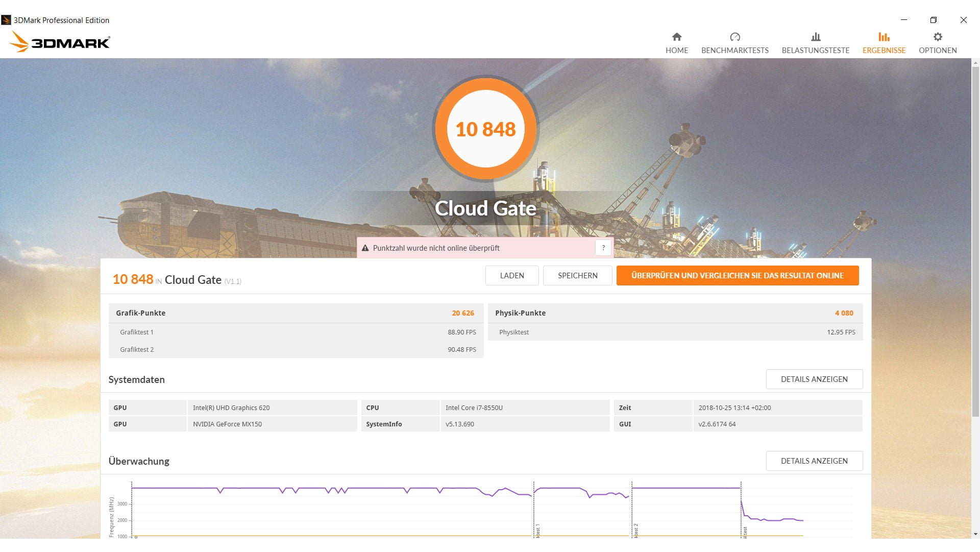Open Optionen gear icon
Image resolution: width=980 pixels, height=552 pixels.
(938, 37)
